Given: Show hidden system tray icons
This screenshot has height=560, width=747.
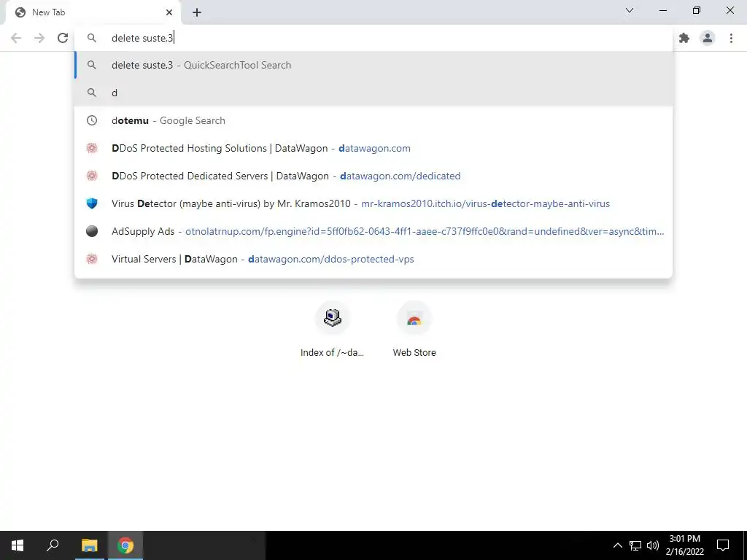Looking at the screenshot, I should point(617,545).
